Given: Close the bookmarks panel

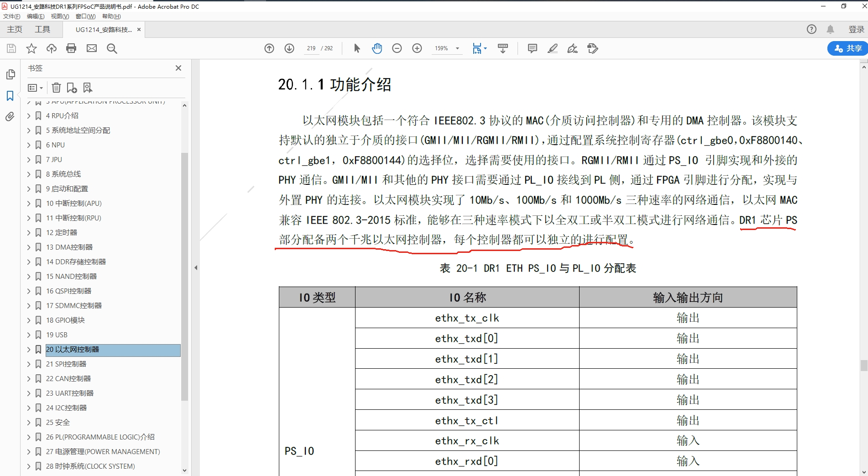Looking at the screenshot, I should pos(178,68).
